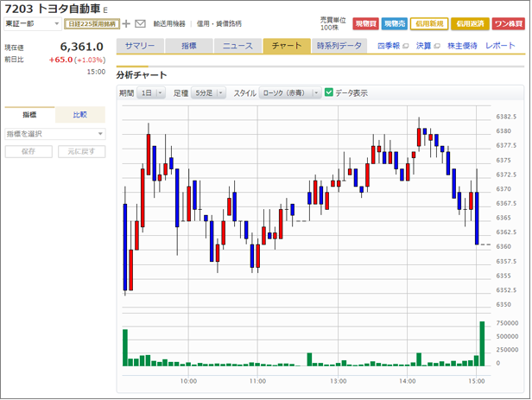Open the 株主優待 link
Image resolution: width=532 pixels, height=400 pixels.
(x=462, y=46)
